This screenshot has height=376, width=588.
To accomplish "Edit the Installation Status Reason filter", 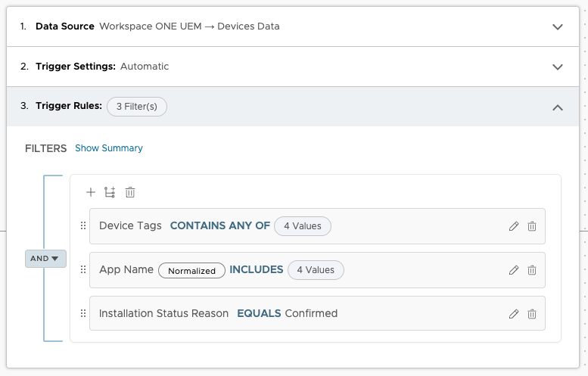I will (514, 314).
